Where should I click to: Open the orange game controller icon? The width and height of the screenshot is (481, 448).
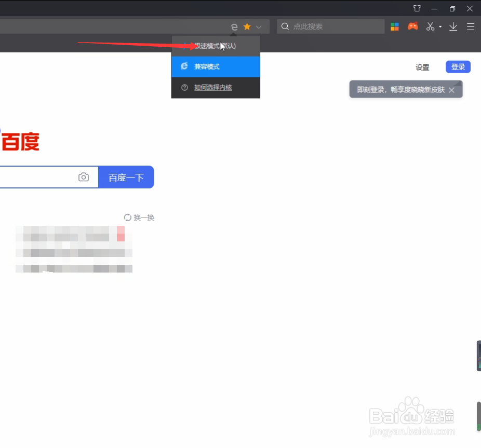click(x=412, y=26)
